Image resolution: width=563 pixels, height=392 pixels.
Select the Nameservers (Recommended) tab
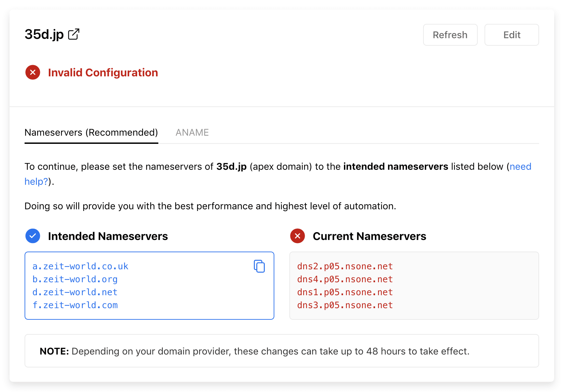click(91, 133)
